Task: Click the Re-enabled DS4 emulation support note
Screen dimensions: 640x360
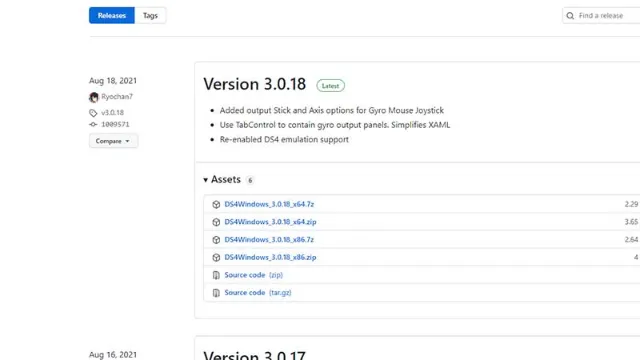Action: click(x=284, y=140)
